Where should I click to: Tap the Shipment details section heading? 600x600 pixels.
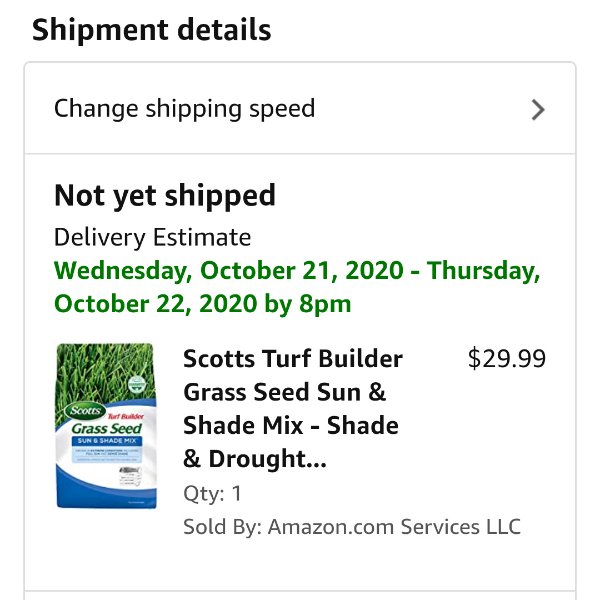click(152, 30)
